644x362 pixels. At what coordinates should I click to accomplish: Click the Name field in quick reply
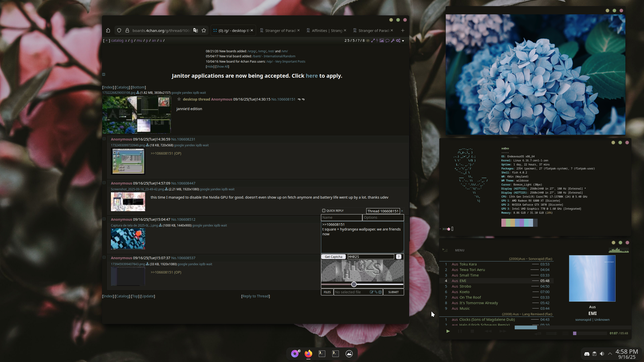342,217
